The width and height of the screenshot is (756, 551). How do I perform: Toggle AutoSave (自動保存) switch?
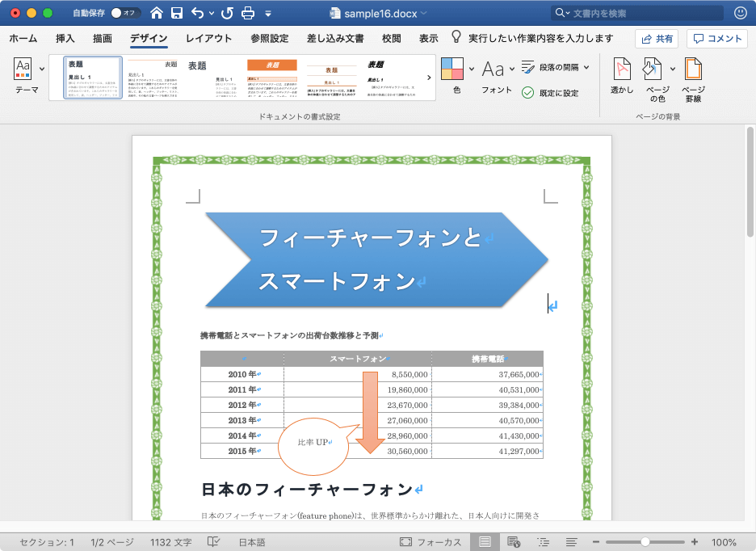click(x=125, y=13)
